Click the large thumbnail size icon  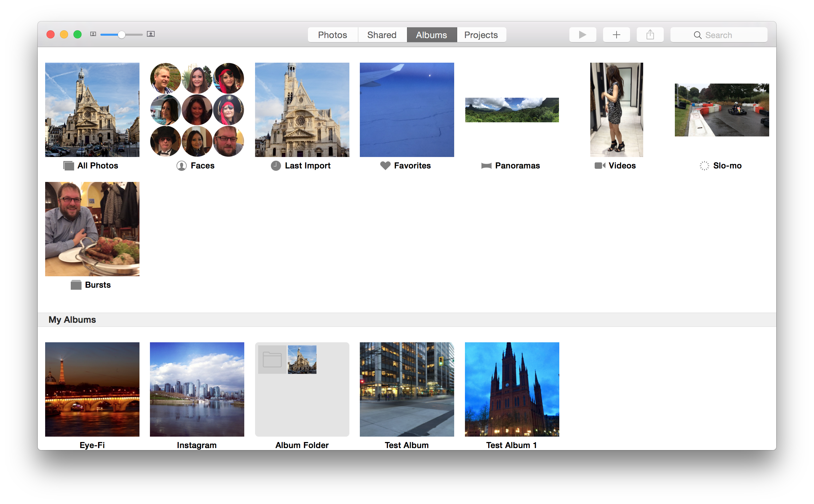[x=151, y=34]
